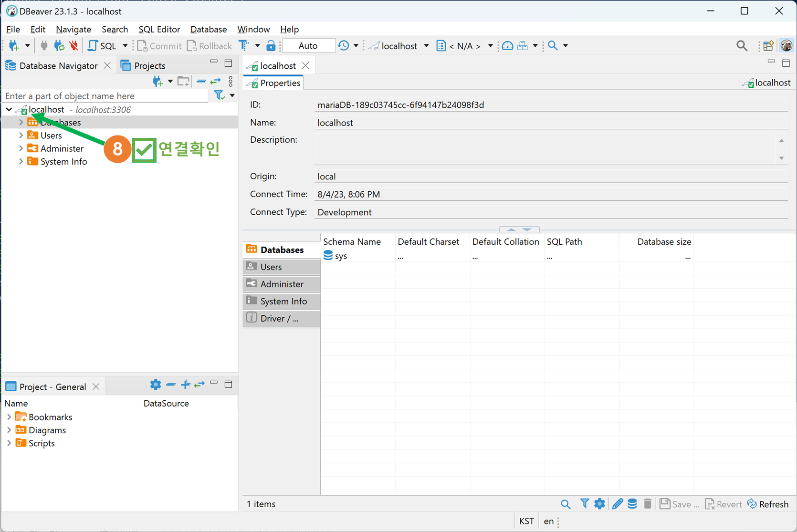
Task: Click the object name filter field
Action: tap(105, 96)
